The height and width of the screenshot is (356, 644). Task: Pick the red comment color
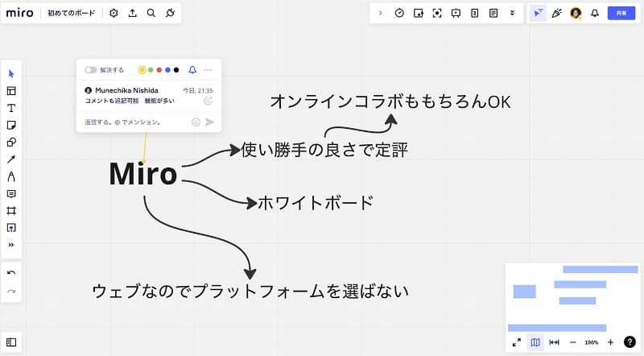(159, 70)
